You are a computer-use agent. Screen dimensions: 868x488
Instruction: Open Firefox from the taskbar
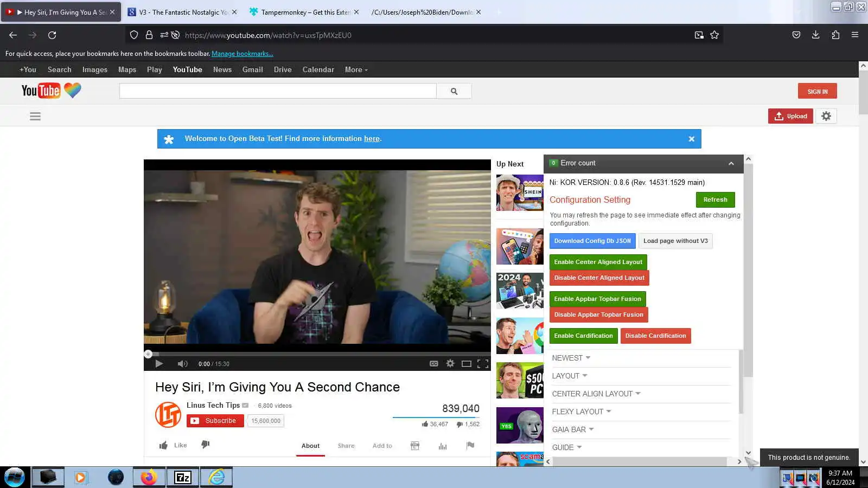pos(149,477)
